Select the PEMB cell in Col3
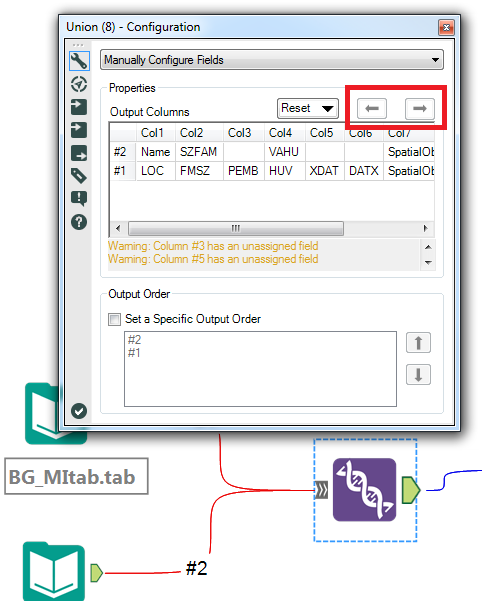 coord(244,171)
